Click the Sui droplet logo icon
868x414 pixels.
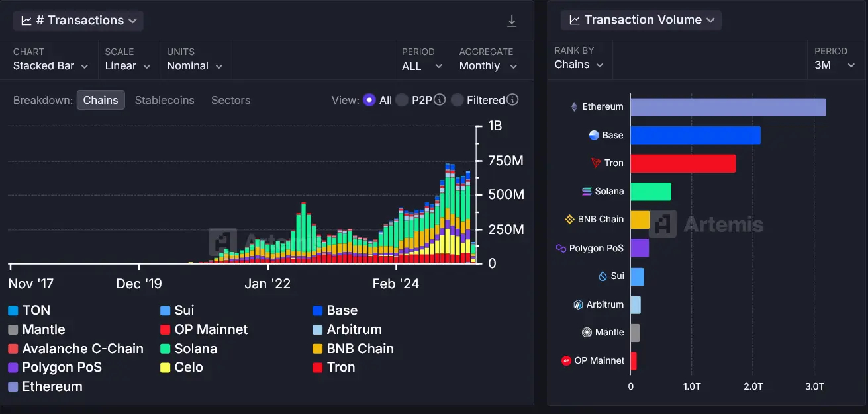(x=603, y=276)
